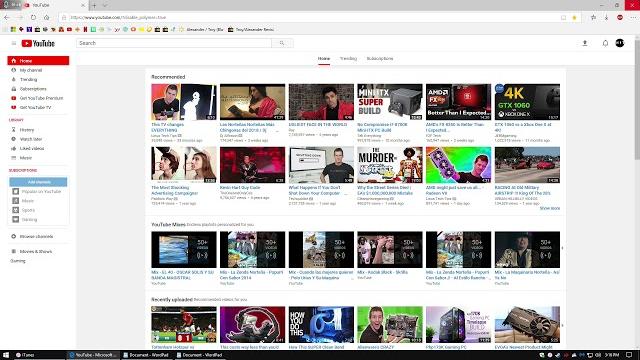This screenshot has height=360, width=640.
Task: Open the Action Center icon in taskbar
Action: pos(629,355)
